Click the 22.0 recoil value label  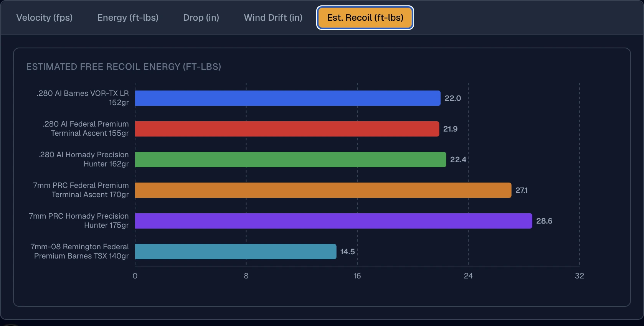pos(453,98)
